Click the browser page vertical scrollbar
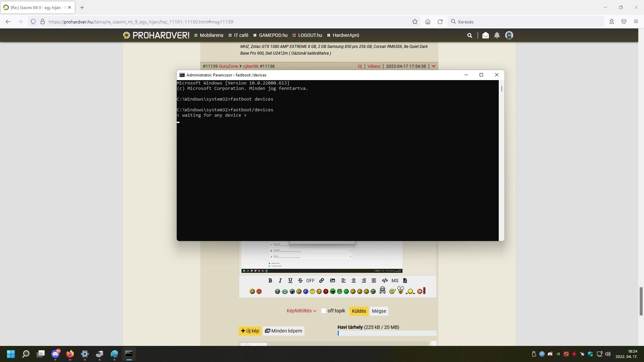The height and width of the screenshot is (362, 644). [641, 301]
